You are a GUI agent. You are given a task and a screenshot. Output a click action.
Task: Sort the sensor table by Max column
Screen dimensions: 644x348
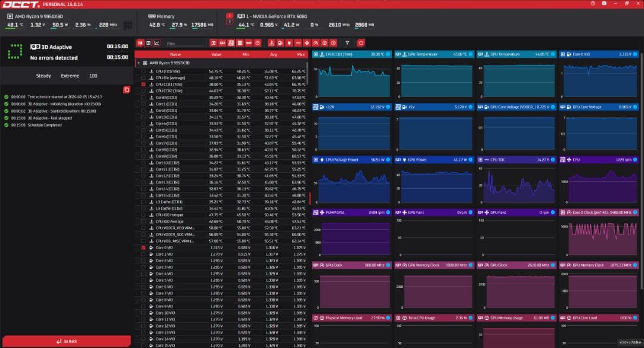pyautogui.click(x=301, y=54)
